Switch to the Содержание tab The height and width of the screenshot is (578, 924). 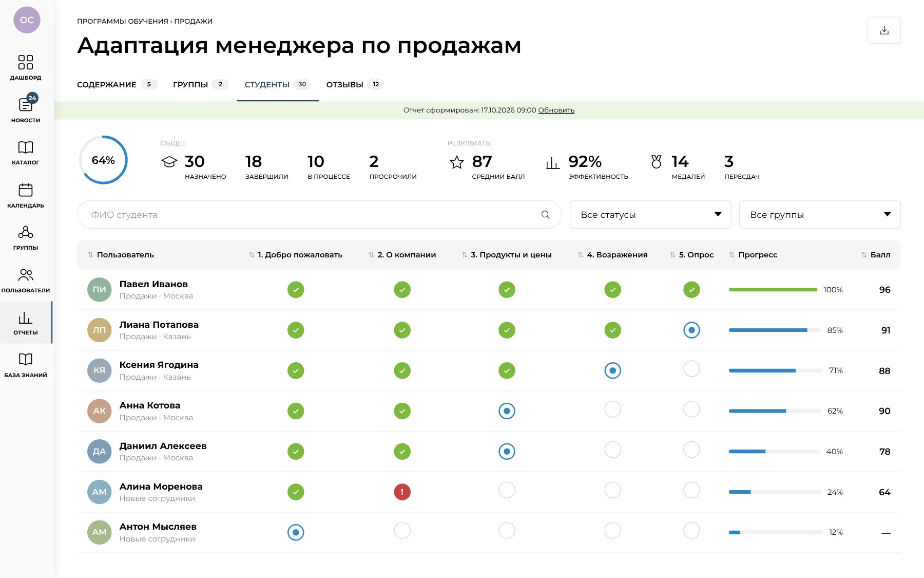click(x=117, y=84)
